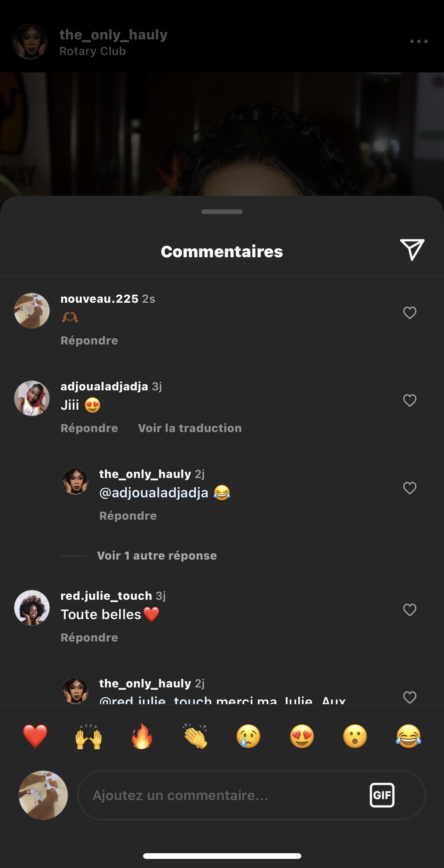The height and width of the screenshot is (868, 444).
Task: Like nouveau.225's comment
Action: click(x=409, y=313)
